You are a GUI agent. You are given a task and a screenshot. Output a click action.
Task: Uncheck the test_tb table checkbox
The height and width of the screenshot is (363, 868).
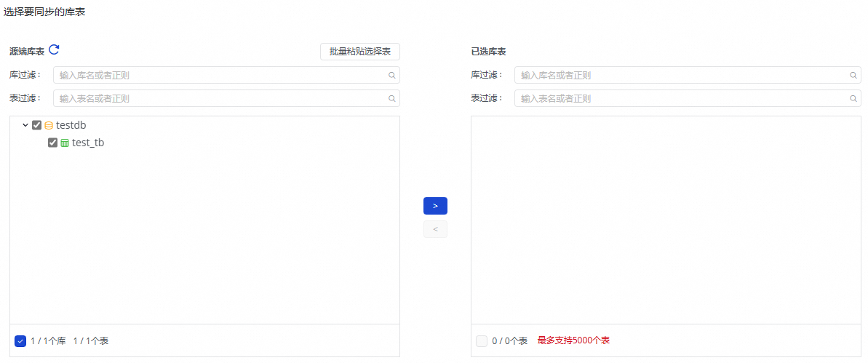pos(52,143)
